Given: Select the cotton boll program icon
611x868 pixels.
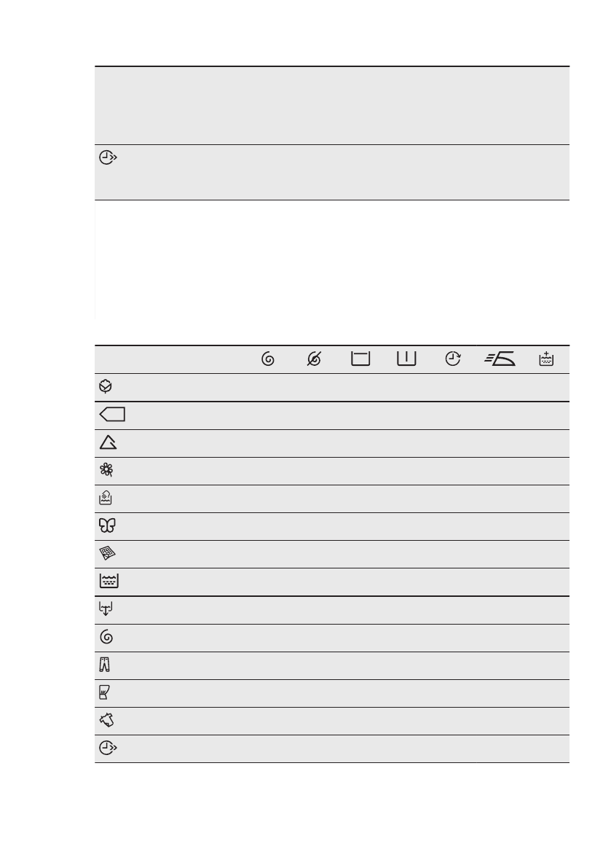Looking at the screenshot, I should click(106, 386).
